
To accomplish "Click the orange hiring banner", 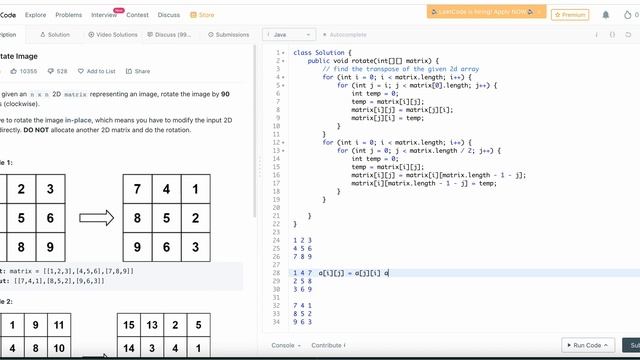I will click(x=486, y=12).
